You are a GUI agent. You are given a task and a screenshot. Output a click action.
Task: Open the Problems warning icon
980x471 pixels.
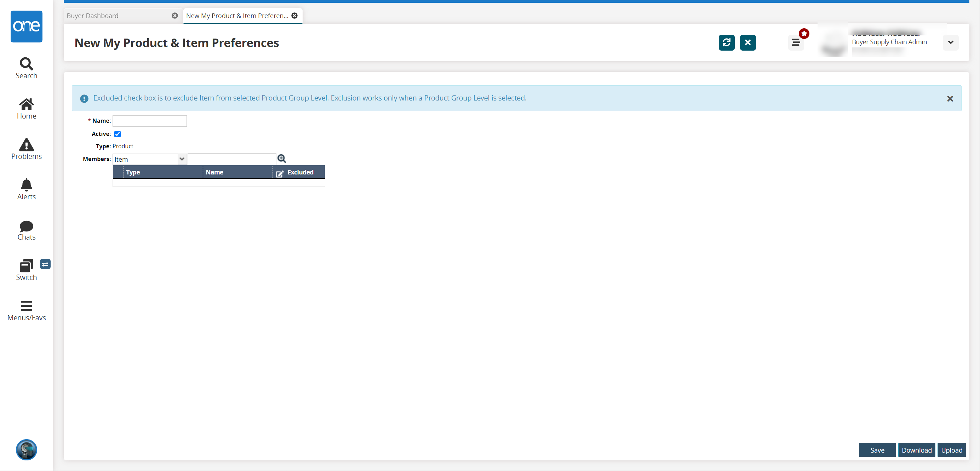26,145
